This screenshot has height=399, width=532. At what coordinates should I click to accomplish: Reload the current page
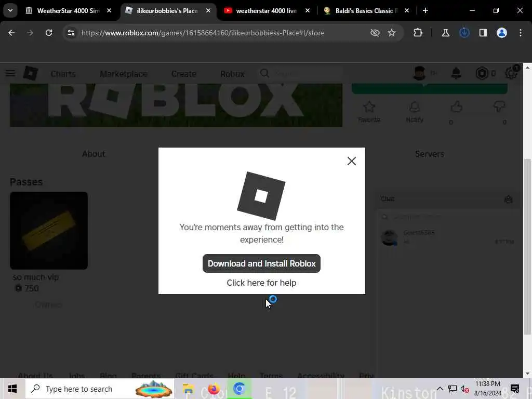tap(49, 33)
